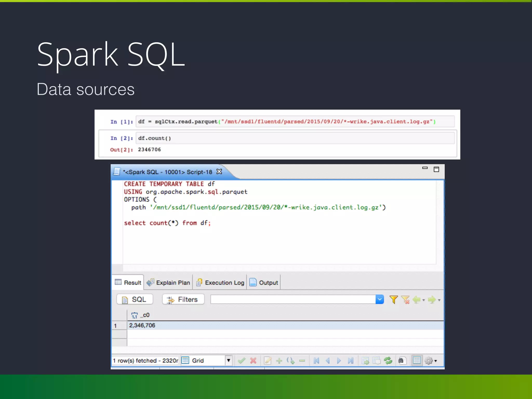Go to the previous row
The height and width of the screenshot is (399, 532).
coord(328,361)
